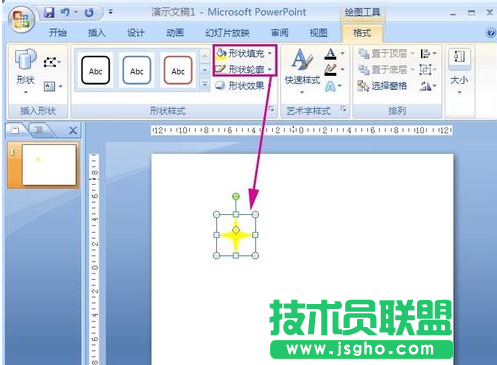497x365 pixels.
Task: Switch to the Outline pane tab
Action: pos(39,130)
